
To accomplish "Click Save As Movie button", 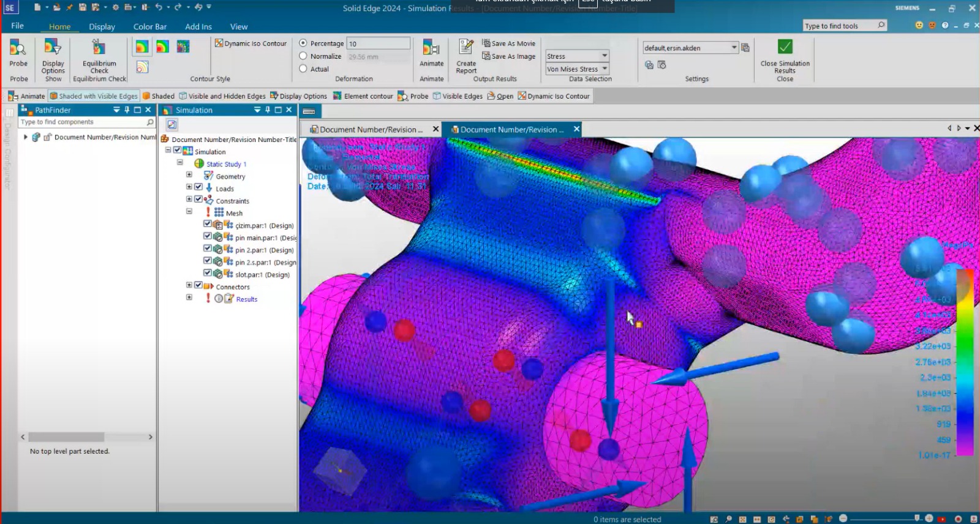I will click(x=508, y=43).
